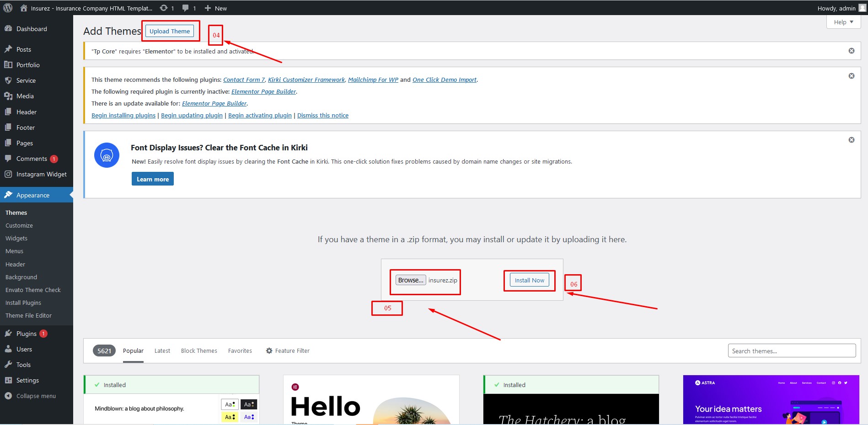Open the Block Themes tab
Screen dimensions: 868x425
coord(199,351)
